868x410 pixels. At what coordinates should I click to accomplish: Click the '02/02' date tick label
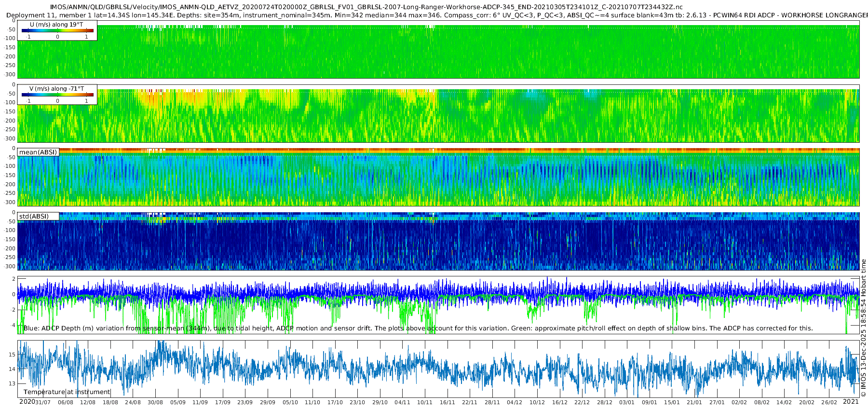(x=739, y=402)
